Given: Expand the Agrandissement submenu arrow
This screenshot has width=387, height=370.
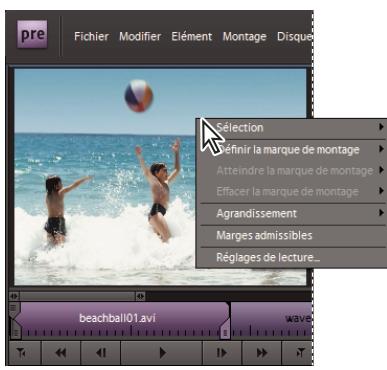Looking at the screenshot, I should click(x=381, y=213).
